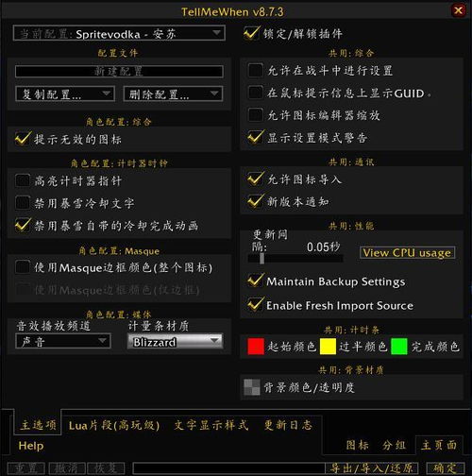The image size is (472, 476).
Task: Switch to the Lua片段(高玩级) tab
Action: click(114, 426)
